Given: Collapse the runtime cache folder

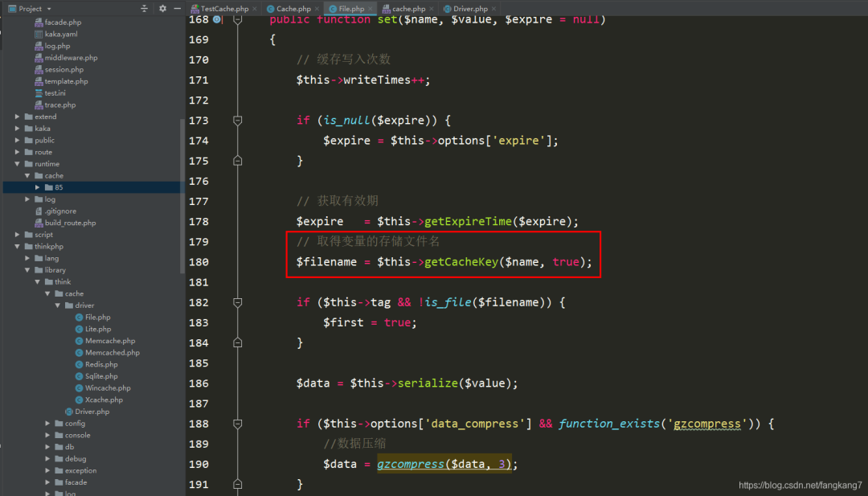Looking at the screenshot, I should click(27, 175).
